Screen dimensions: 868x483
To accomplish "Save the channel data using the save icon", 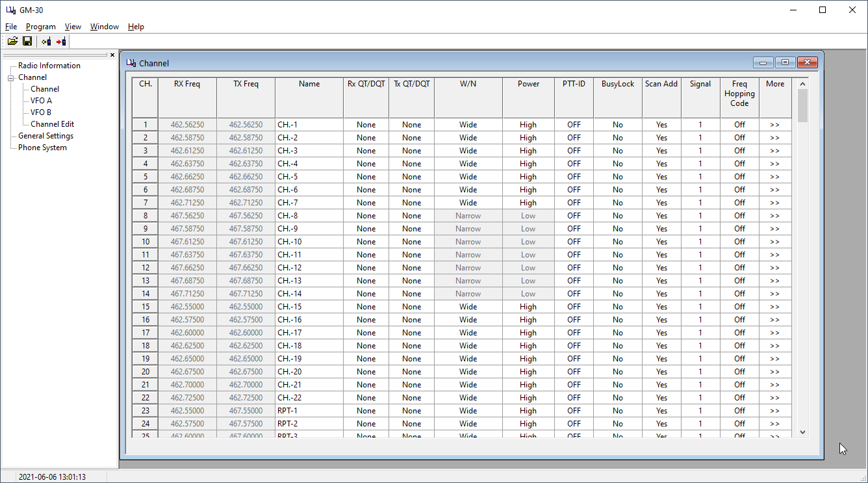I will [x=27, y=41].
